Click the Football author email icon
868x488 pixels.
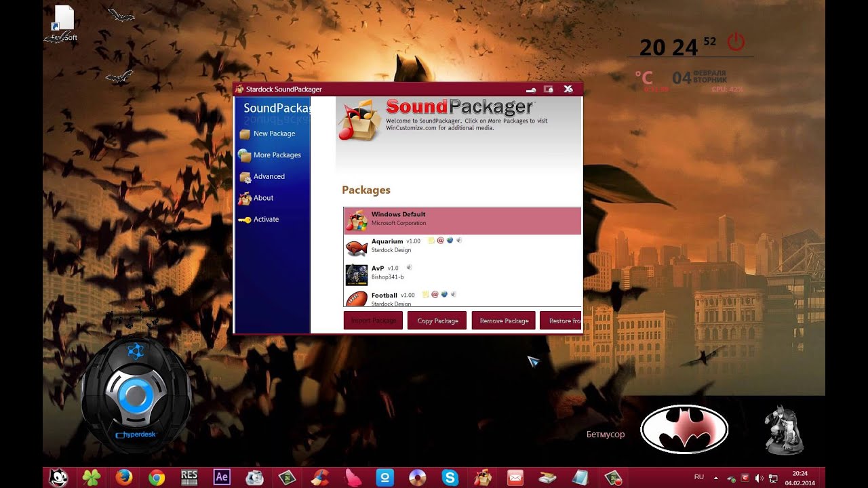pyautogui.click(x=435, y=295)
